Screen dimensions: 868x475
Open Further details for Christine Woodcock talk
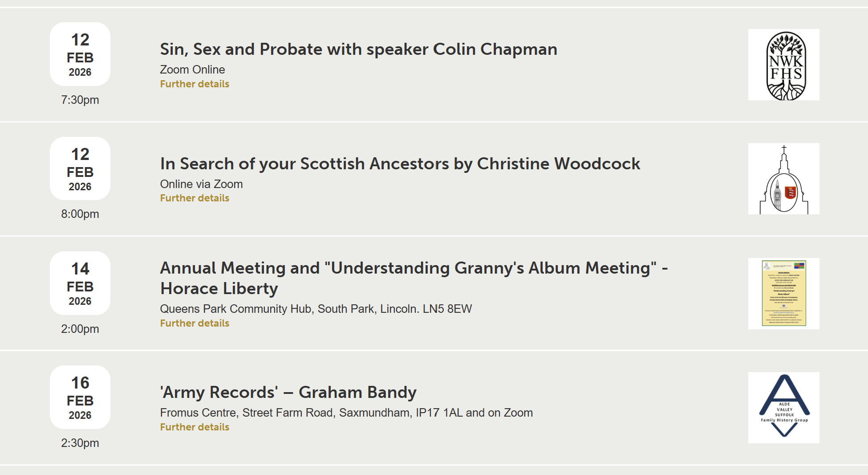195,198
